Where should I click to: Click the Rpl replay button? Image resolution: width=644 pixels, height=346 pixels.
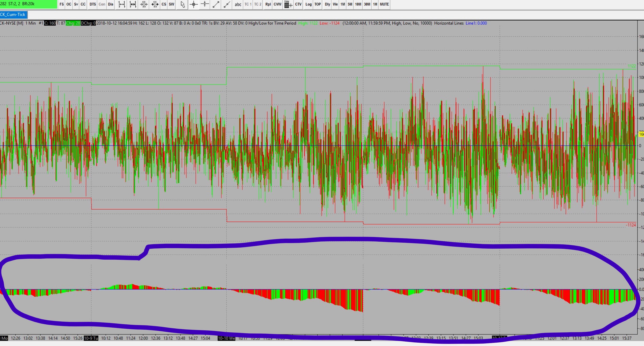(x=268, y=4)
